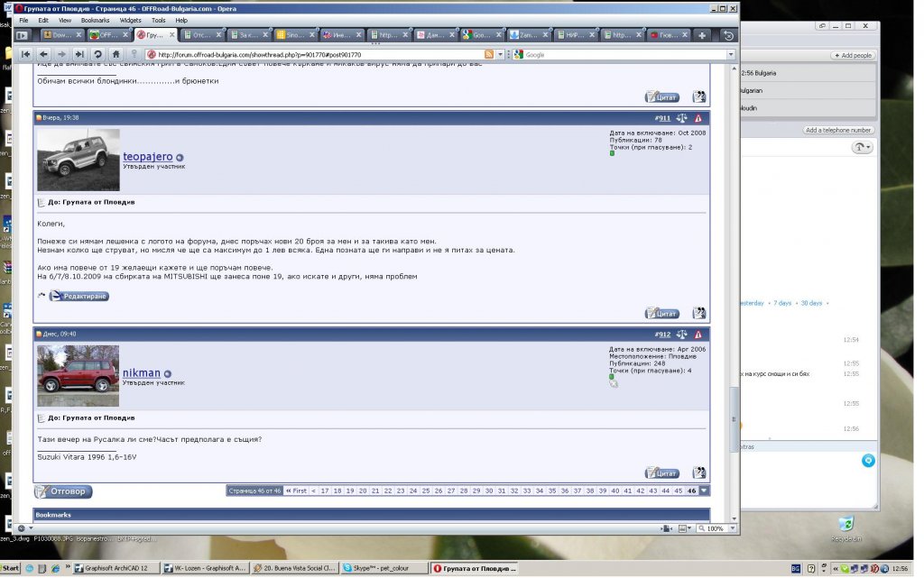This screenshot has height=578, width=924.
Task: Click Skype send message round button
Action: pyautogui.click(x=868, y=460)
